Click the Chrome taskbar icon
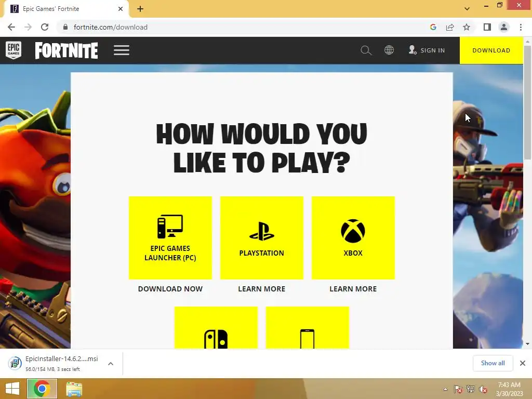This screenshot has height=399, width=532. click(42, 389)
